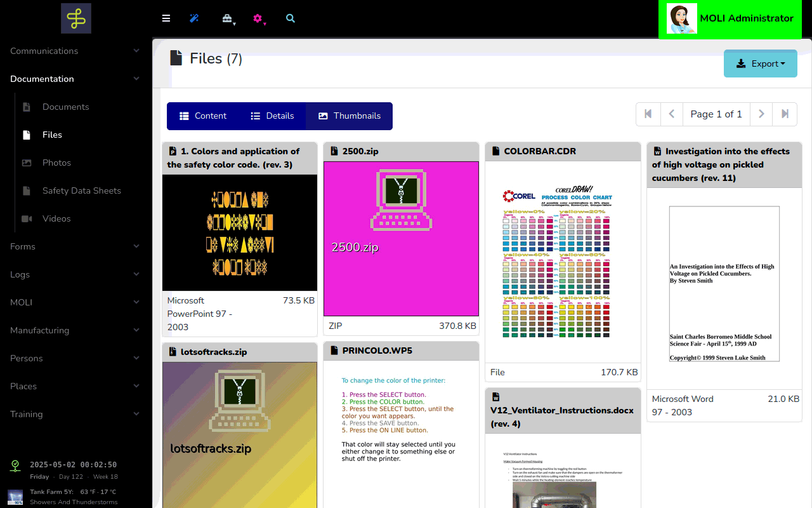The image size is (812, 508).
Task: Click the weather icon in sidebar footer
Action: click(x=15, y=497)
